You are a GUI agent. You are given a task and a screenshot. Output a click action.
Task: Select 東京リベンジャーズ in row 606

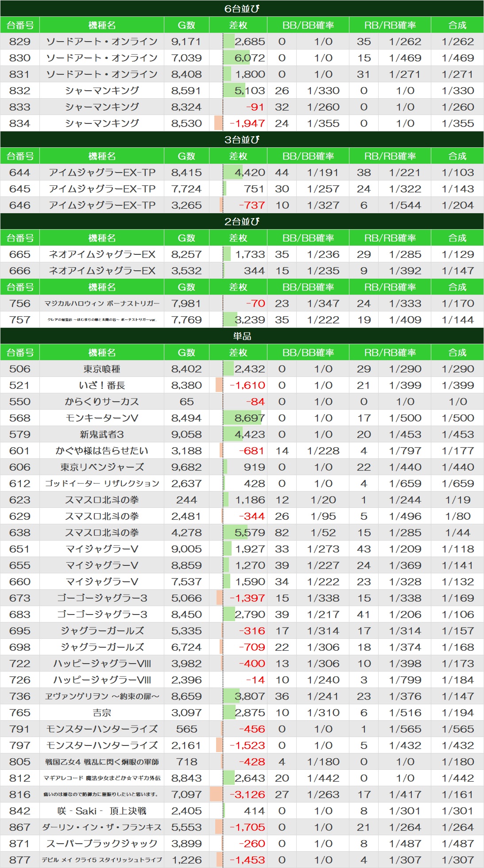click(x=102, y=467)
